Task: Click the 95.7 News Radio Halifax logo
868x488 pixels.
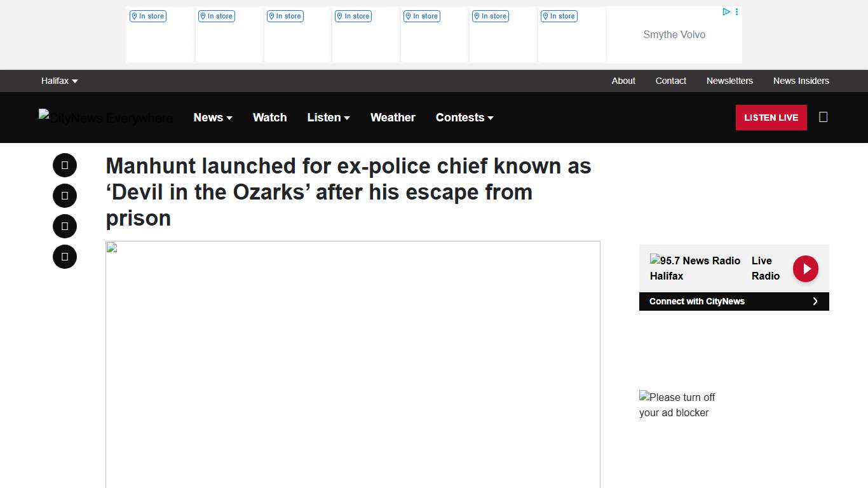Action: tap(695, 268)
